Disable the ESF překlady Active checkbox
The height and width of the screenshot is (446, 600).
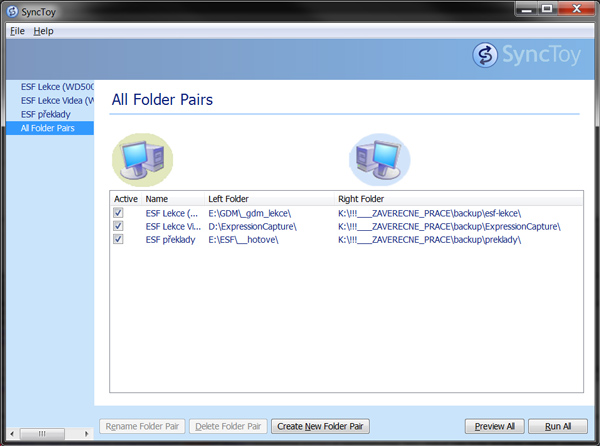click(119, 239)
